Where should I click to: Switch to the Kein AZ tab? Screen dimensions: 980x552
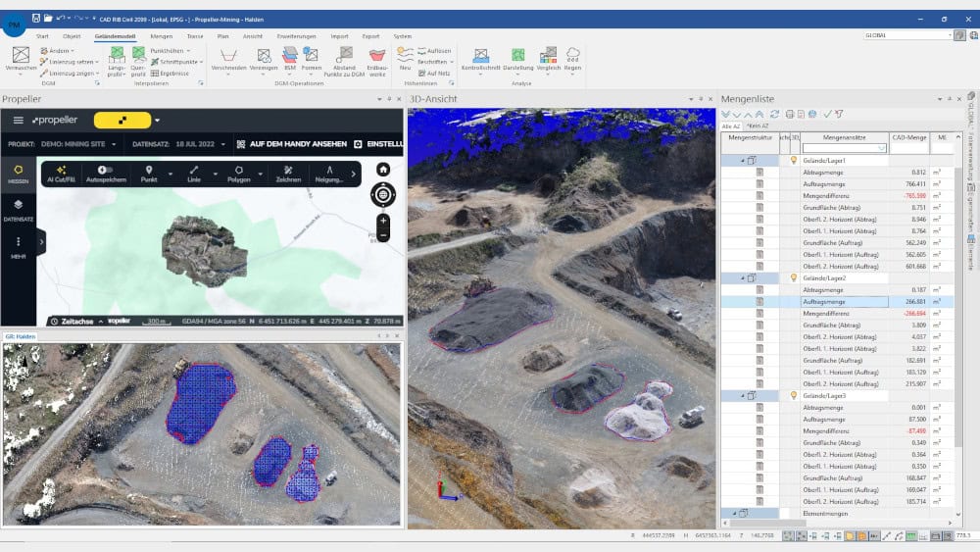point(757,126)
